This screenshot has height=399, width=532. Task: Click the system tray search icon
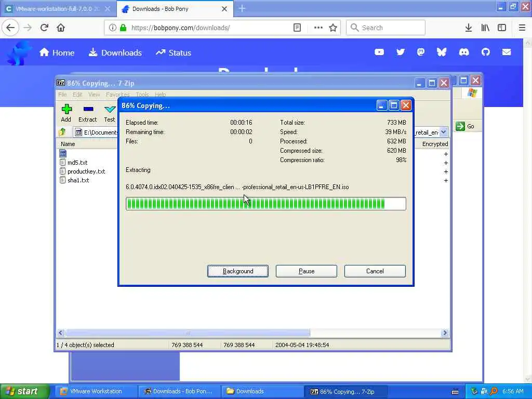point(494,391)
